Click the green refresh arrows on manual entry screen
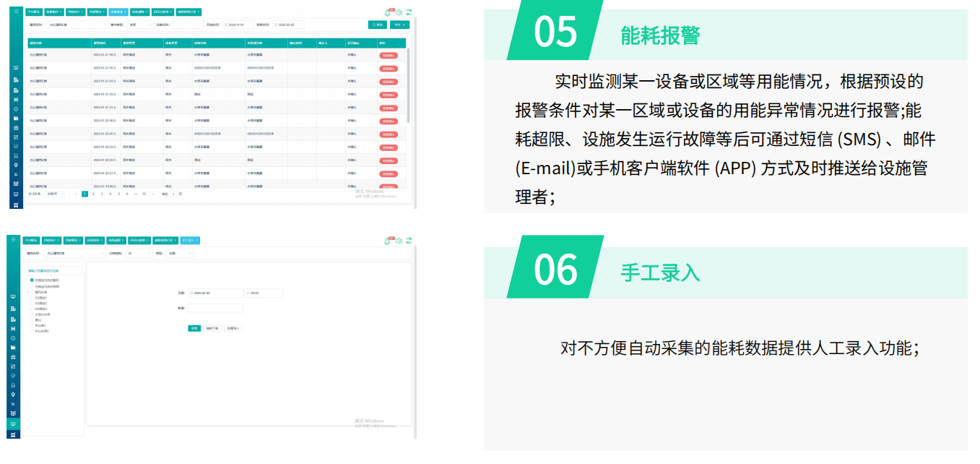The width and height of the screenshot is (980, 464). click(409, 241)
